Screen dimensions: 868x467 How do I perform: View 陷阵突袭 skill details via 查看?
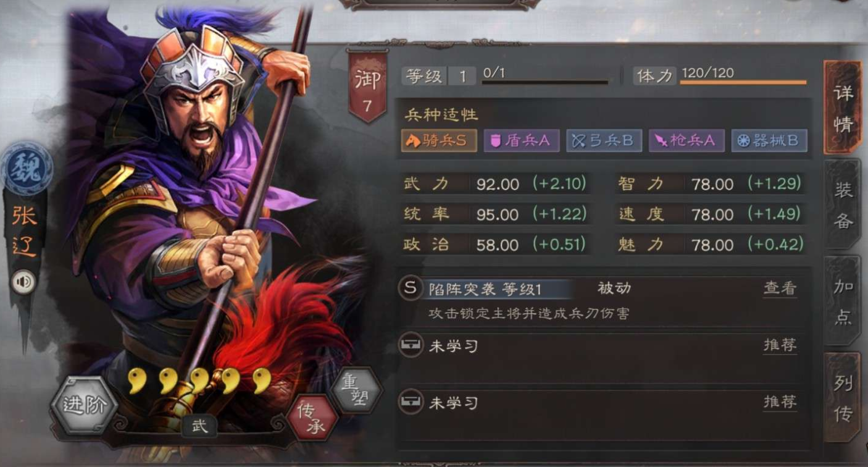click(780, 288)
